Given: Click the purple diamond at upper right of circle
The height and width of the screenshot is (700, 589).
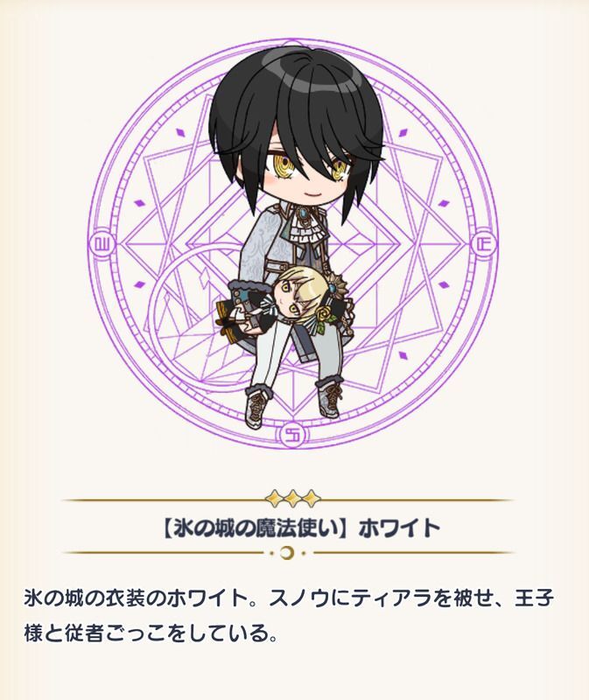Looking at the screenshot, I should click(404, 133).
